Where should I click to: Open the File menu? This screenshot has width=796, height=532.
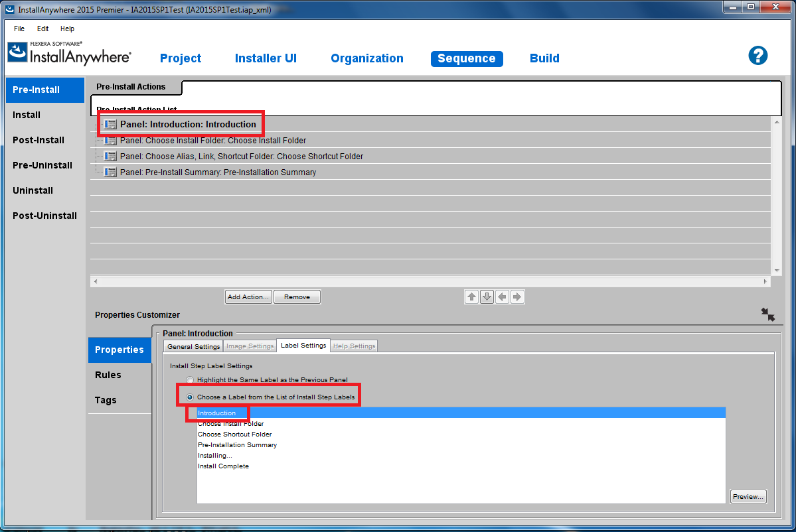[19, 29]
